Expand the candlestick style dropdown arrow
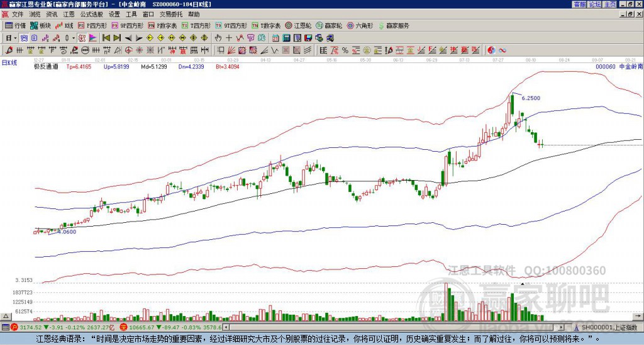The width and height of the screenshot is (644, 345). (74, 38)
